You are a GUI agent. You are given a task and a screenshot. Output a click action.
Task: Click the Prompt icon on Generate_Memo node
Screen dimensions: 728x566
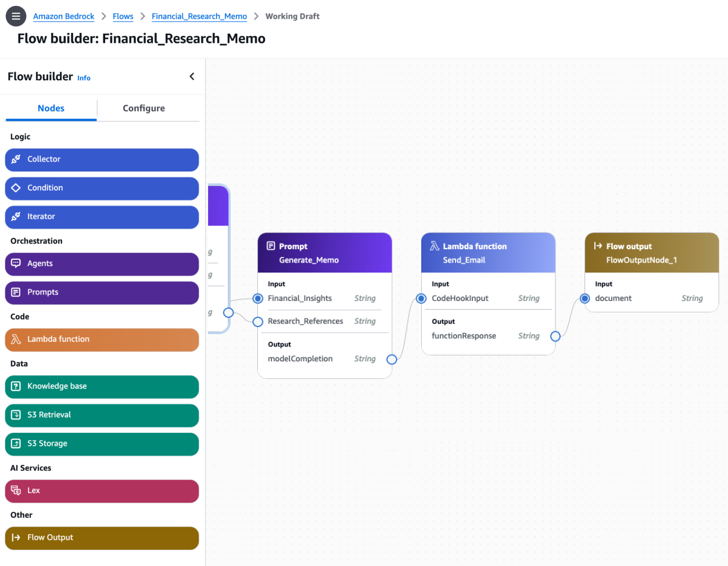point(271,246)
